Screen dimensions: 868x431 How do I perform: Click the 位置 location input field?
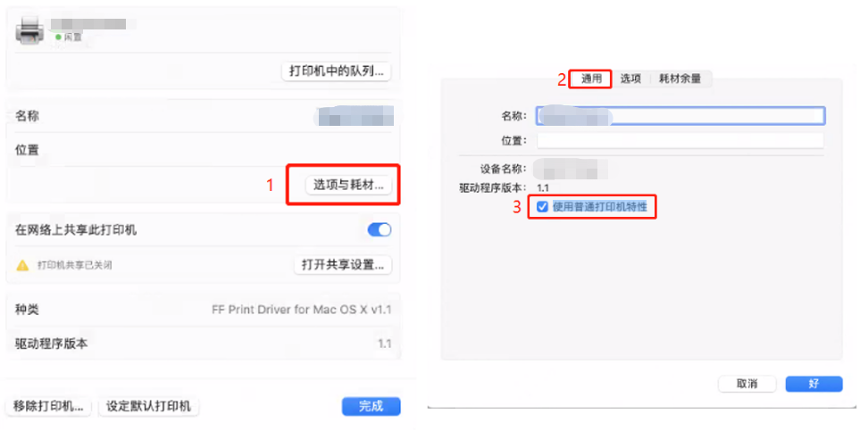pos(680,140)
